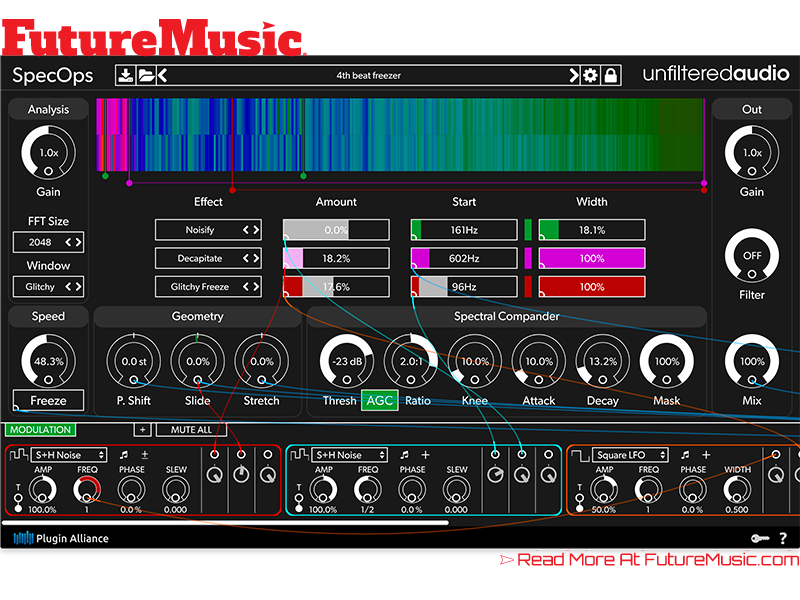Click the Start slider showing 602Hz

click(x=464, y=258)
